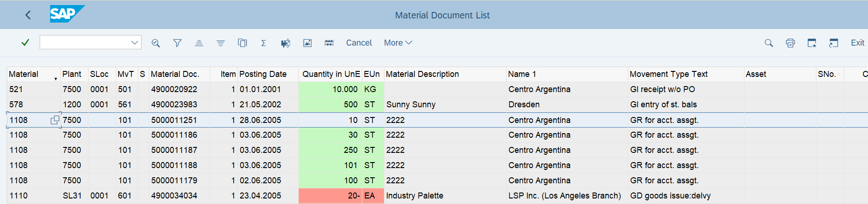Click the green checkmark Enter icon
The width and height of the screenshot is (868, 204).
25,42
